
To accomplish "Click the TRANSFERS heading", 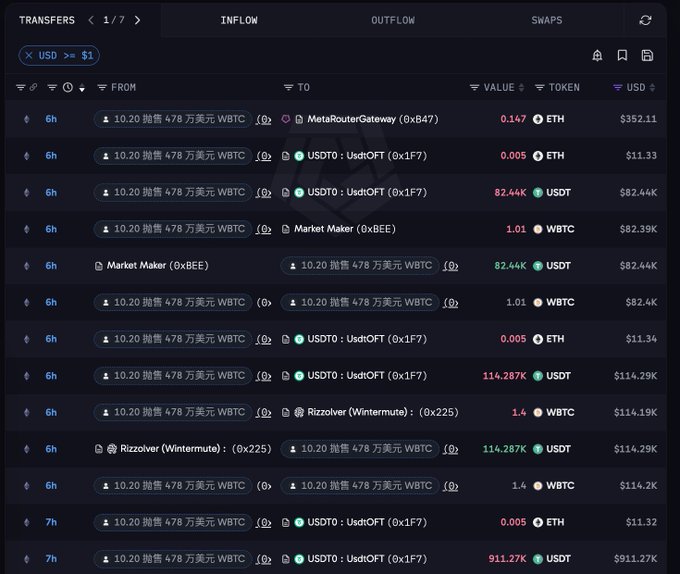I will pyautogui.click(x=47, y=20).
